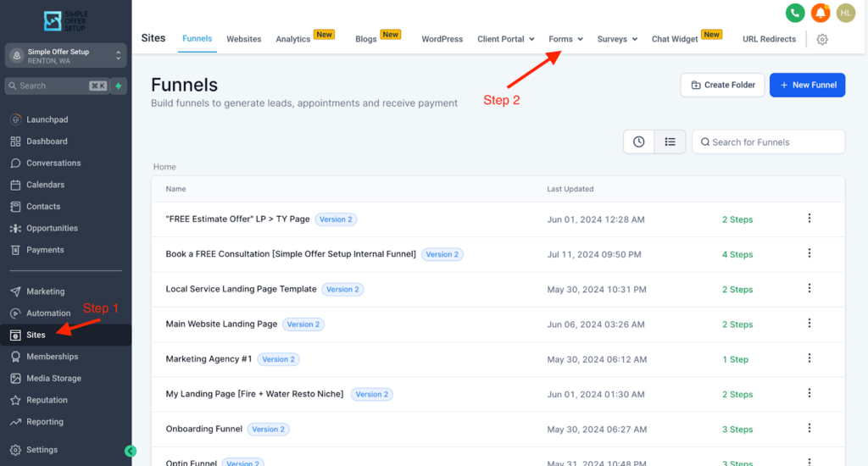868x466 pixels.
Task: Click the New Funnel button
Action: pyautogui.click(x=807, y=86)
